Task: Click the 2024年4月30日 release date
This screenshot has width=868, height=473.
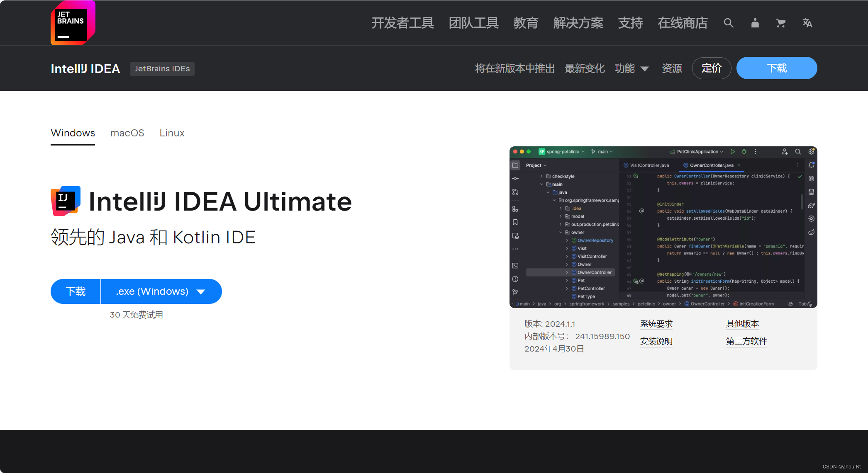Action: coord(554,349)
